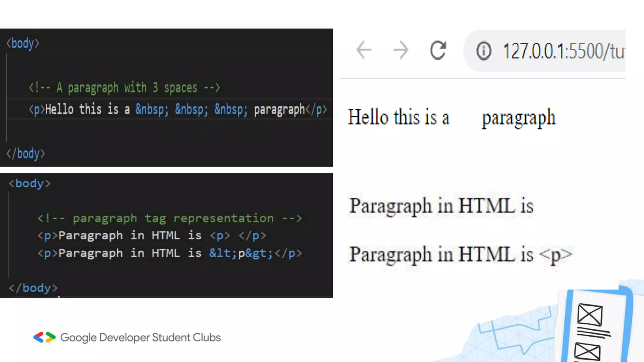The height and width of the screenshot is (362, 644).
Task: Click the opening body tag in top editor
Action: (x=23, y=43)
